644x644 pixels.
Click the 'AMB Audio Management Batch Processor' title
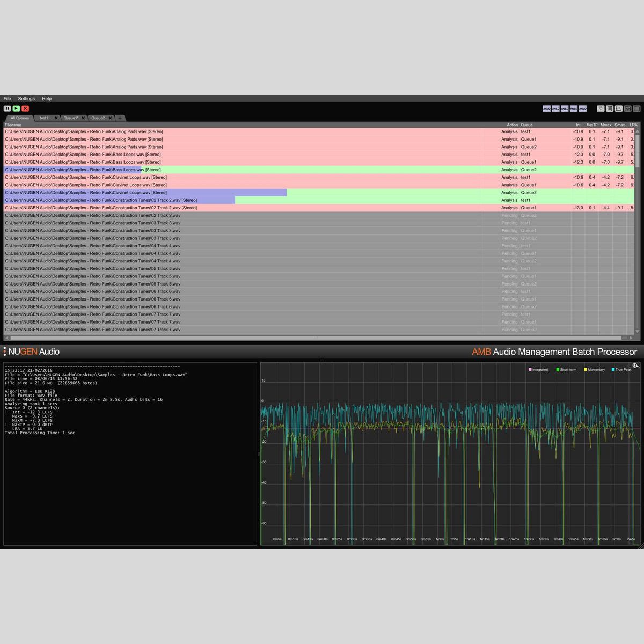[554, 352]
